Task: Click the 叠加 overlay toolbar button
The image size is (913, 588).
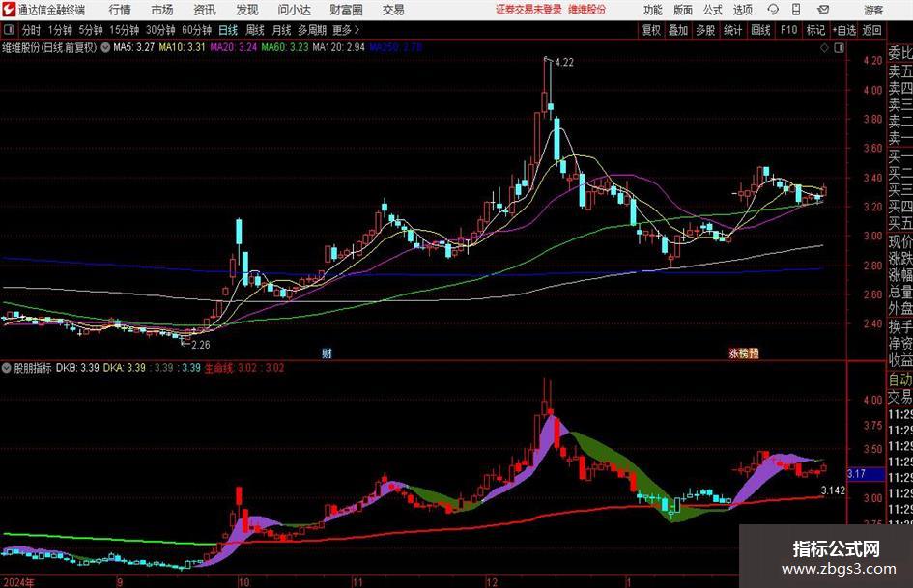Action: 678,30
